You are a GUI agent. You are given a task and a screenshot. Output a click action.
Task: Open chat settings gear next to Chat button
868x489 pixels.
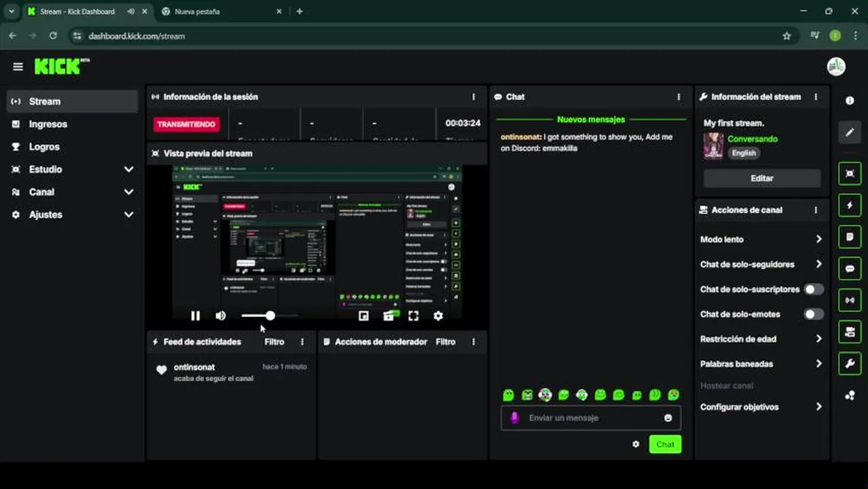(636, 444)
